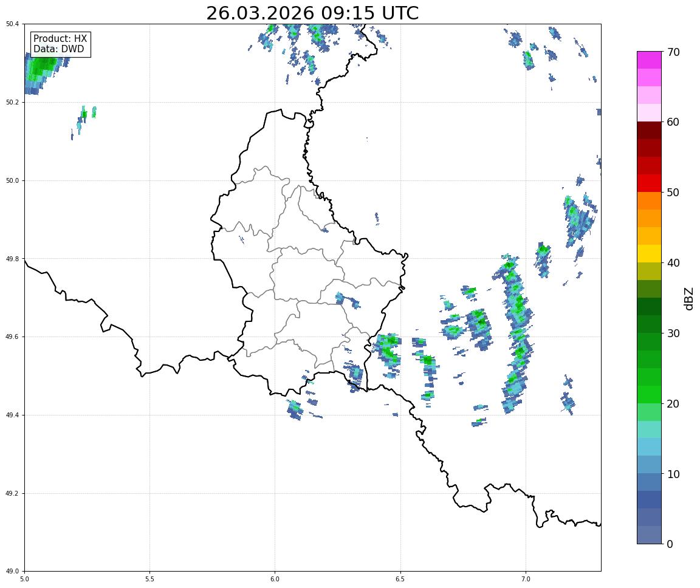This screenshot has height=588, width=700.
Task: Click the bright green swatch just above 20
Action: pyautogui.click(x=649, y=395)
